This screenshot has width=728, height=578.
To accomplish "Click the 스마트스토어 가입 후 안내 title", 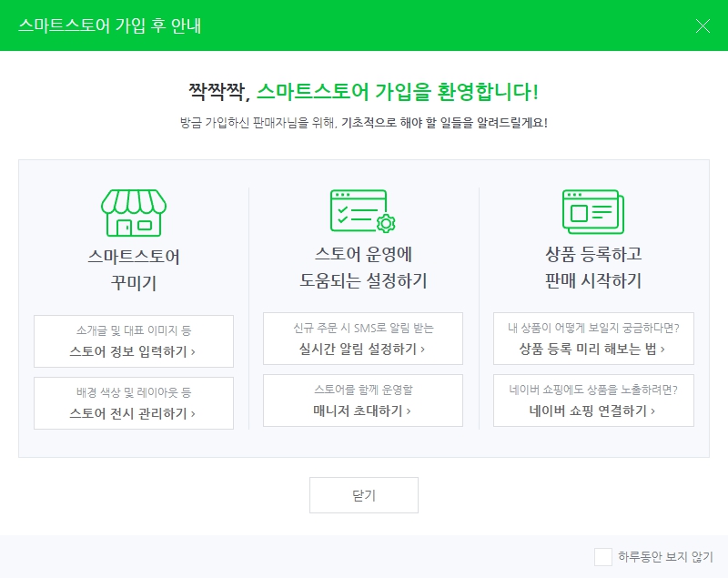I will (x=109, y=25).
